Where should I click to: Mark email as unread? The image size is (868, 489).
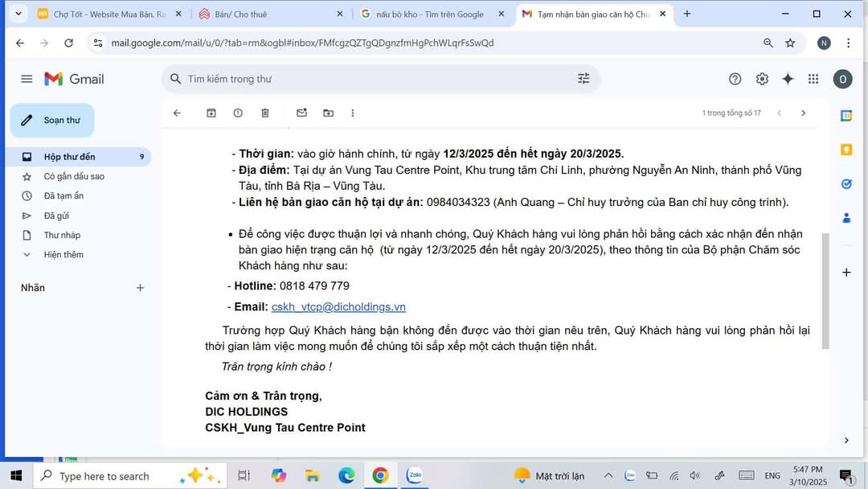pos(301,113)
